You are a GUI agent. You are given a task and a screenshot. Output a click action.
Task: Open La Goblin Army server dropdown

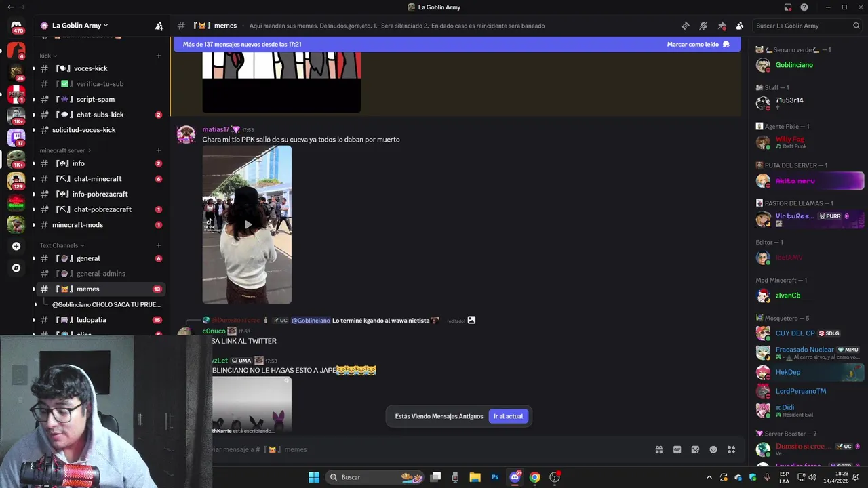click(79, 26)
